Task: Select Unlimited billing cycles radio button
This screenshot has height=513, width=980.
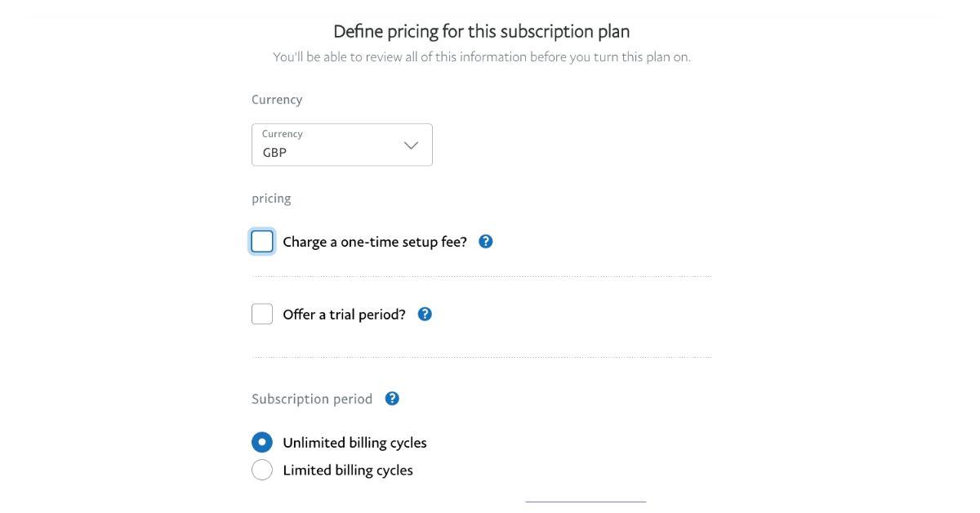Action: tap(262, 443)
